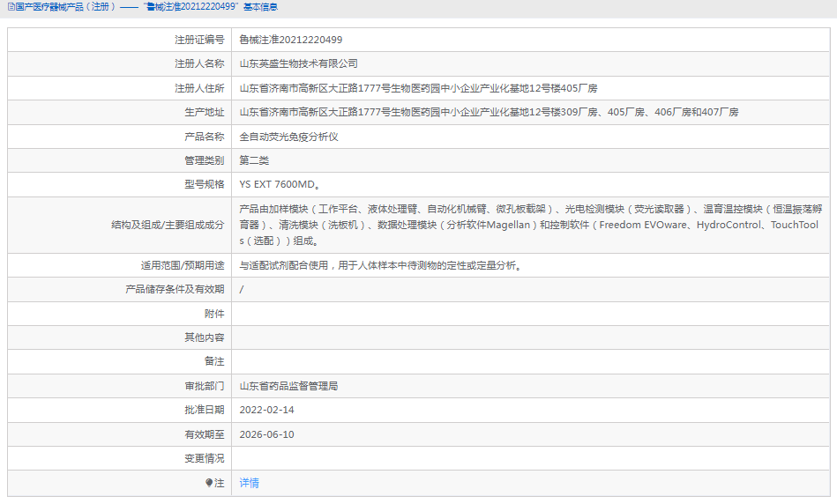Select model value YS EXT 7600MD
This screenshot has height=504, width=837.
280,184
